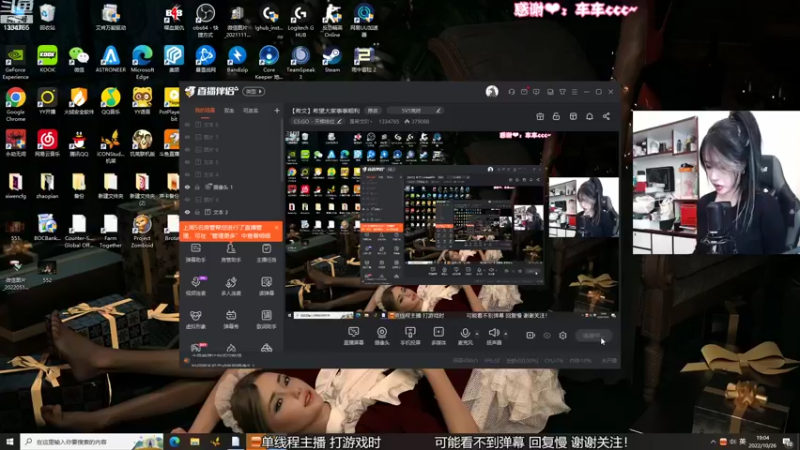This screenshot has height=450, width=800.
Task: Open the virtual avatar tool
Action: [195, 319]
